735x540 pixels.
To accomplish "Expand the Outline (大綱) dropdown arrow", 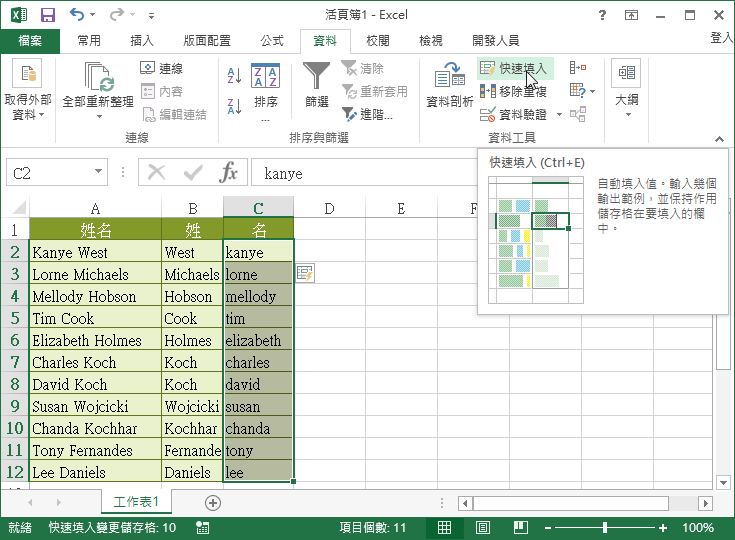I will [628, 115].
